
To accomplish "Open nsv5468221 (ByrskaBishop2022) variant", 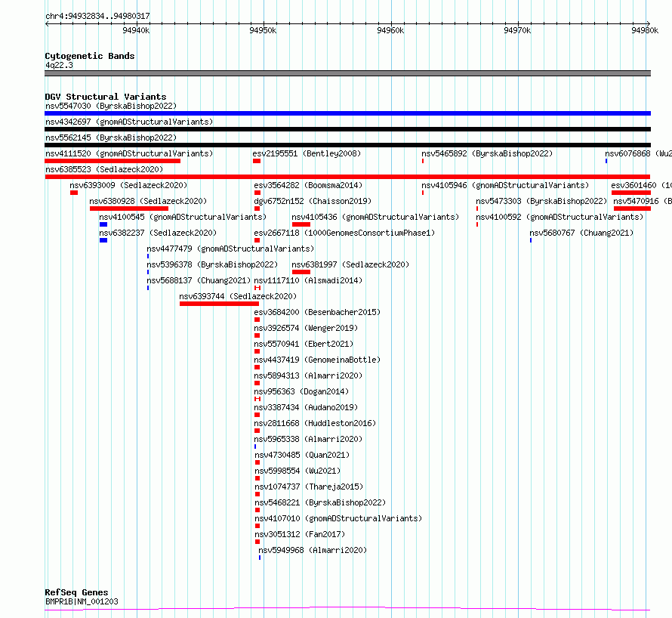I will [x=321, y=502].
